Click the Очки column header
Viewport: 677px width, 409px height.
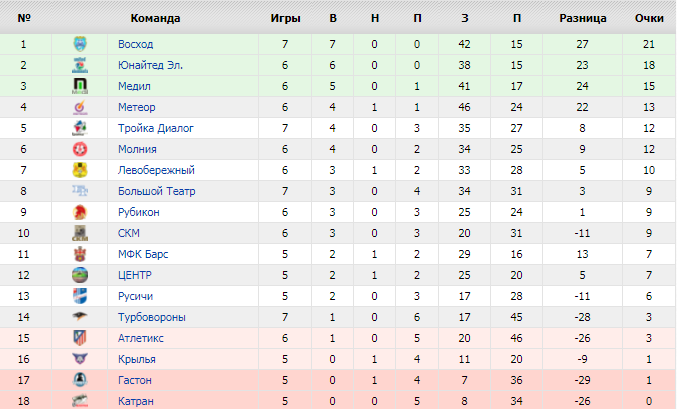649,18
